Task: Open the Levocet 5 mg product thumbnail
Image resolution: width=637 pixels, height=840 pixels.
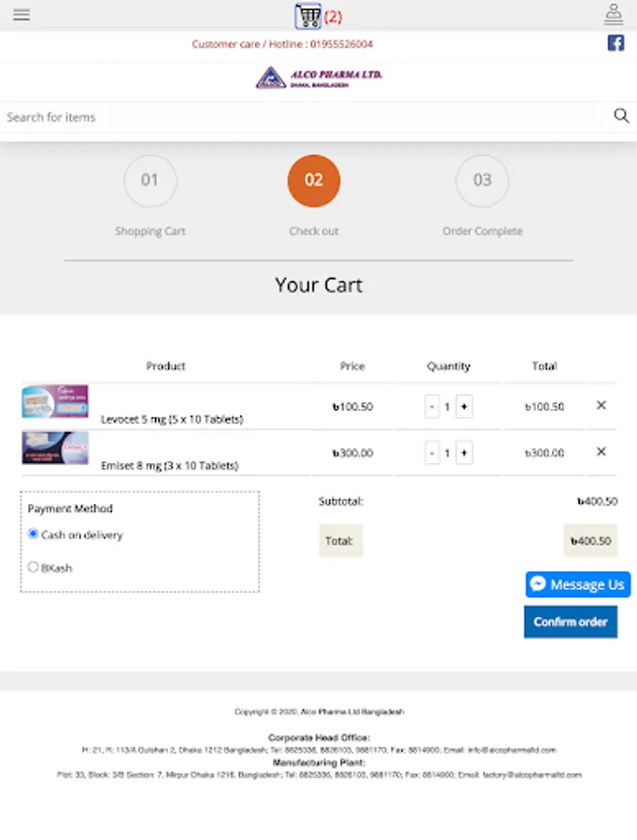Action: (55, 401)
